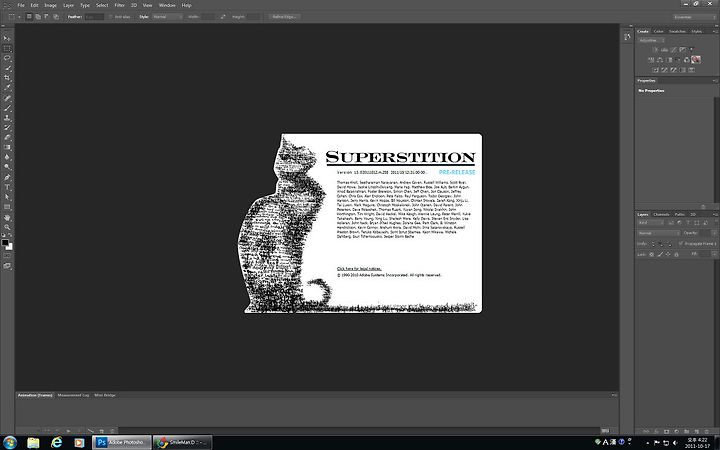This screenshot has height=450, width=720.
Task: Select the Zoom tool
Action: [x=7, y=227]
